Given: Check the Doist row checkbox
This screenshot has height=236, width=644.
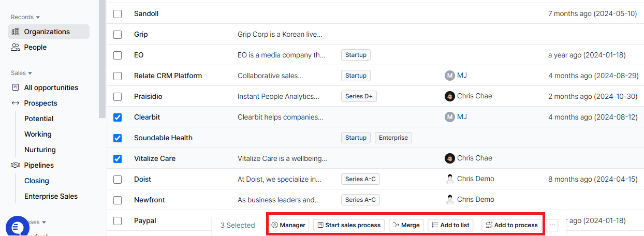Looking at the screenshot, I should (x=118, y=179).
